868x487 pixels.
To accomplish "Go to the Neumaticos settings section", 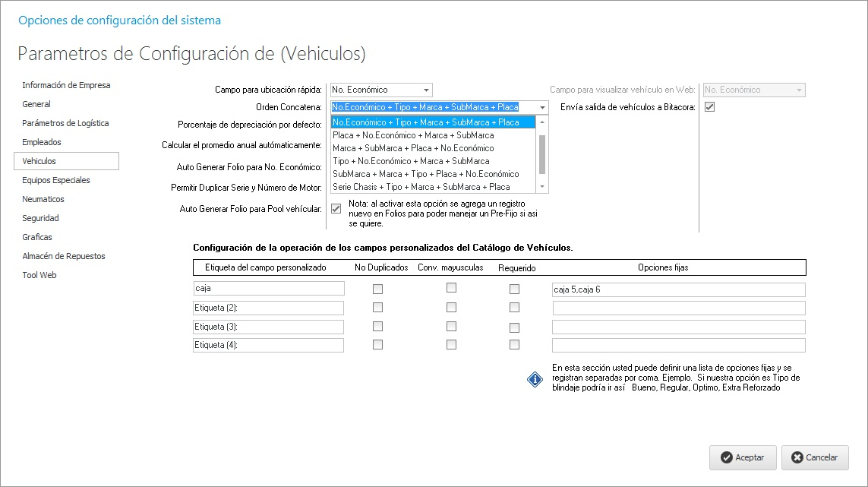I will tap(43, 199).
